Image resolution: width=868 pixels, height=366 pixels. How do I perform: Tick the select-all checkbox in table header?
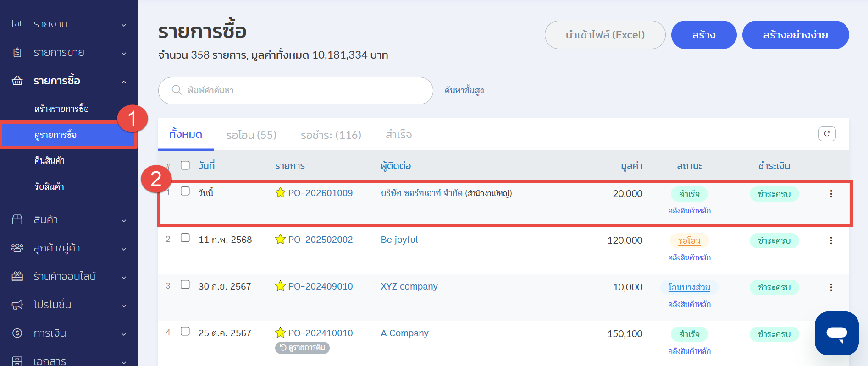tap(185, 165)
